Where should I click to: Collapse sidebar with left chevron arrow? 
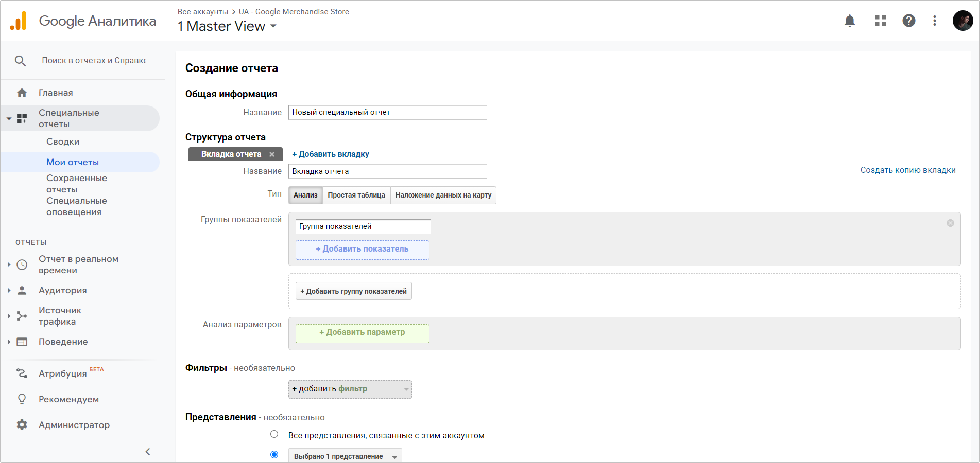tap(148, 452)
